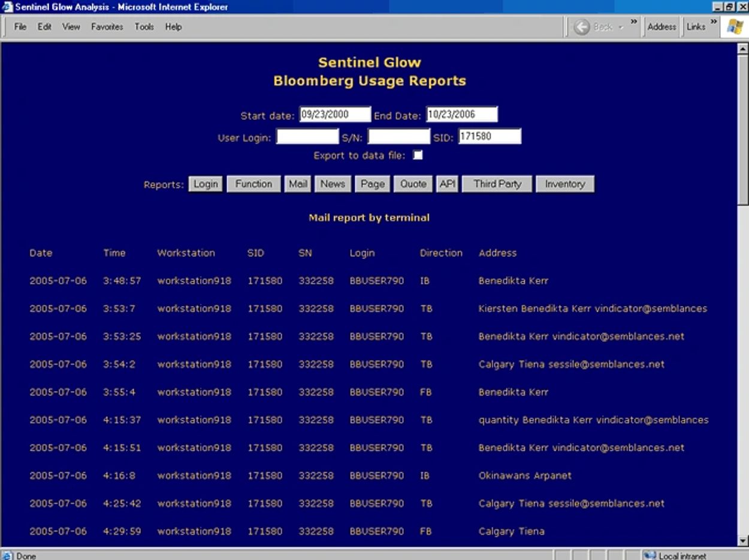Run the Mail report

[298, 184]
